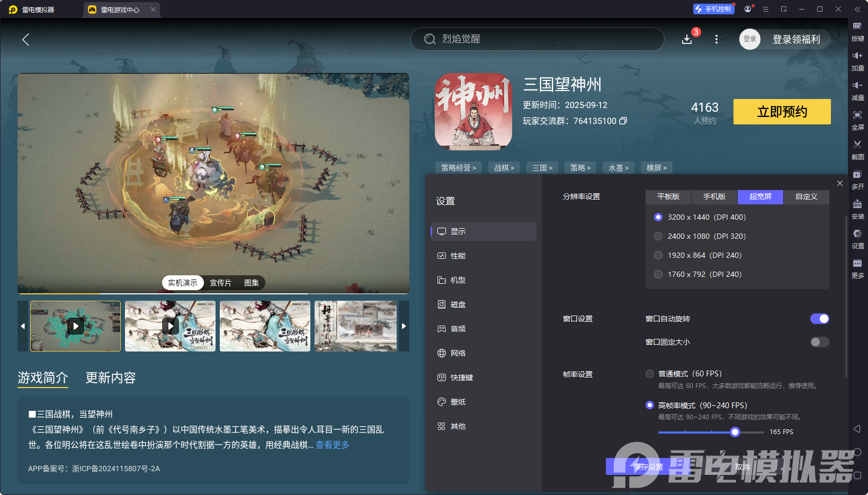Viewport: 868px width, 495px height.
Task: Switch to the 更新内容 tab
Action: [x=110, y=378]
